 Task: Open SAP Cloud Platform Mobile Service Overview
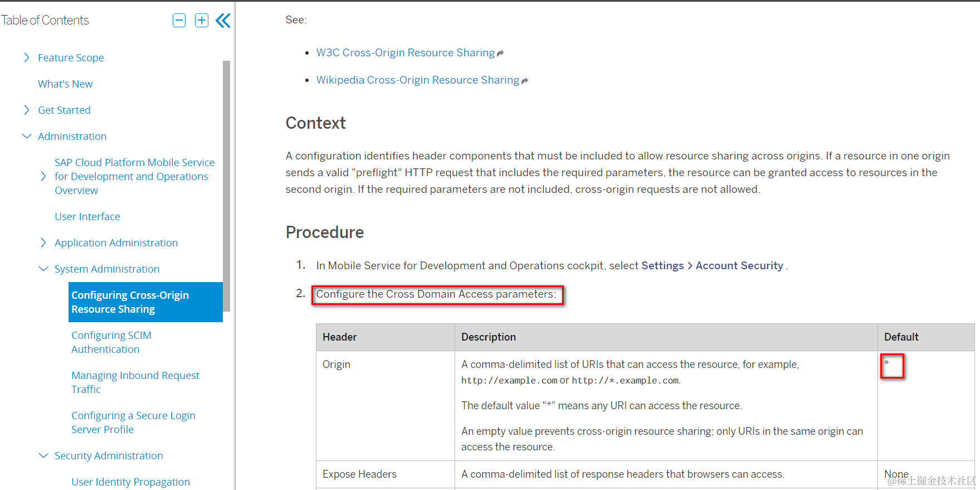click(134, 176)
